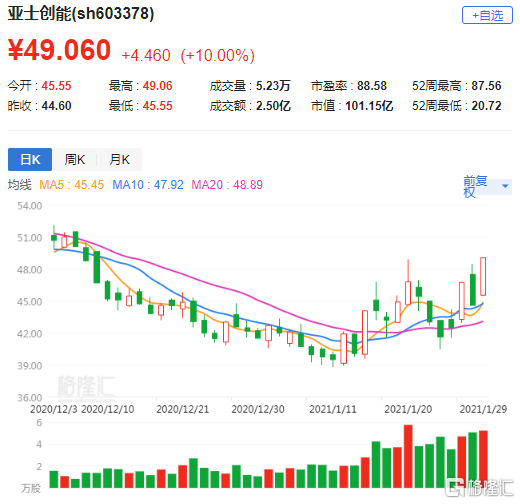Image resolution: width=520 pixels, height=504 pixels.
Task: Click the 2021/1/20 date axis label
Action: tap(408, 409)
